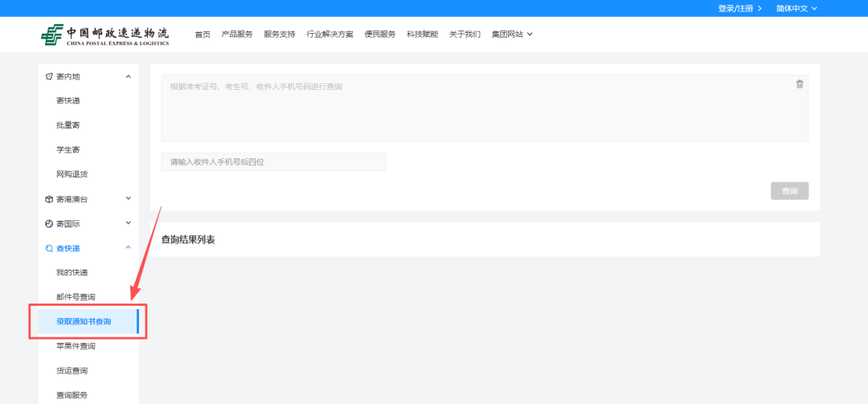Screen dimensions: 868x404
Task: Focus the 准考证号 query text area
Action: coord(485,108)
